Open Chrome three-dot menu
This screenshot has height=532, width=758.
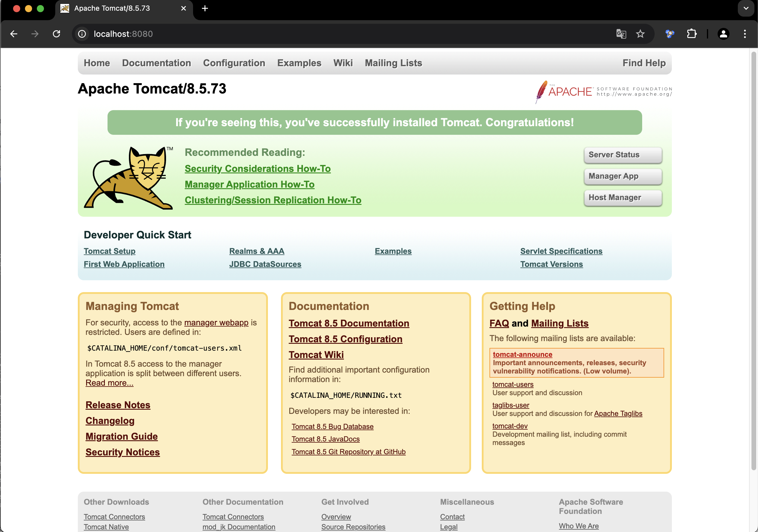click(x=744, y=34)
